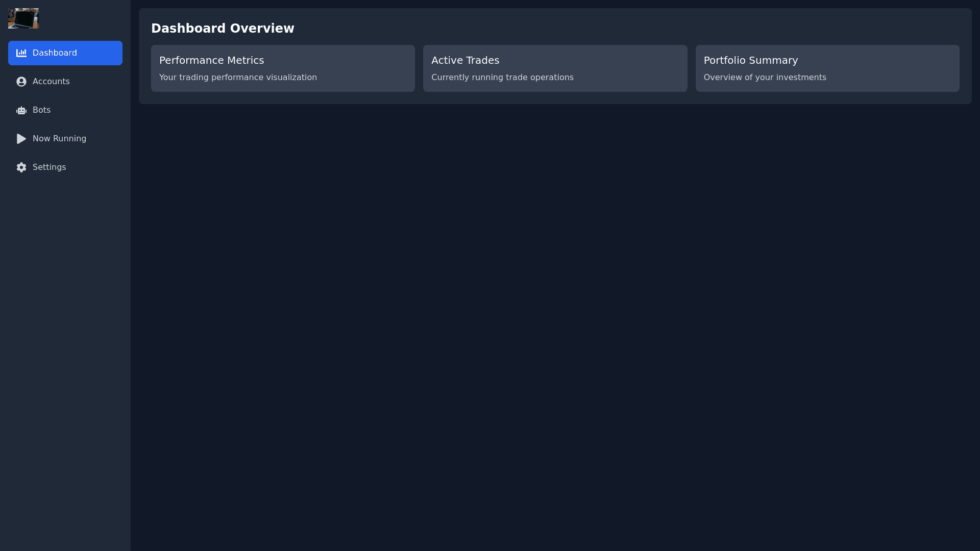Open the Accounts page from sidebar text
Viewport: 980px width, 551px height.
tap(51, 82)
